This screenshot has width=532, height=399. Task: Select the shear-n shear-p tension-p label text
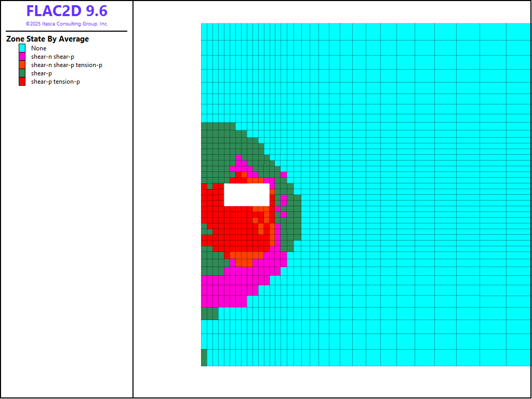(x=66, y=65)
